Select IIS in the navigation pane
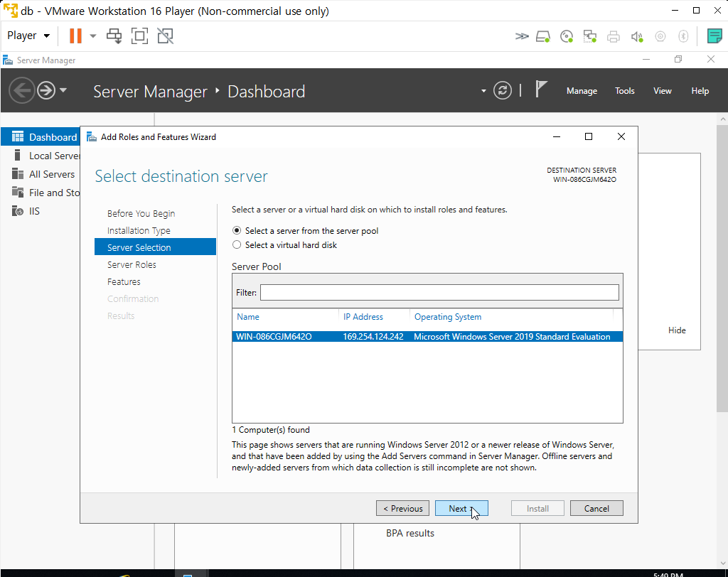This screenshot has width=728, height=577. 41,211
